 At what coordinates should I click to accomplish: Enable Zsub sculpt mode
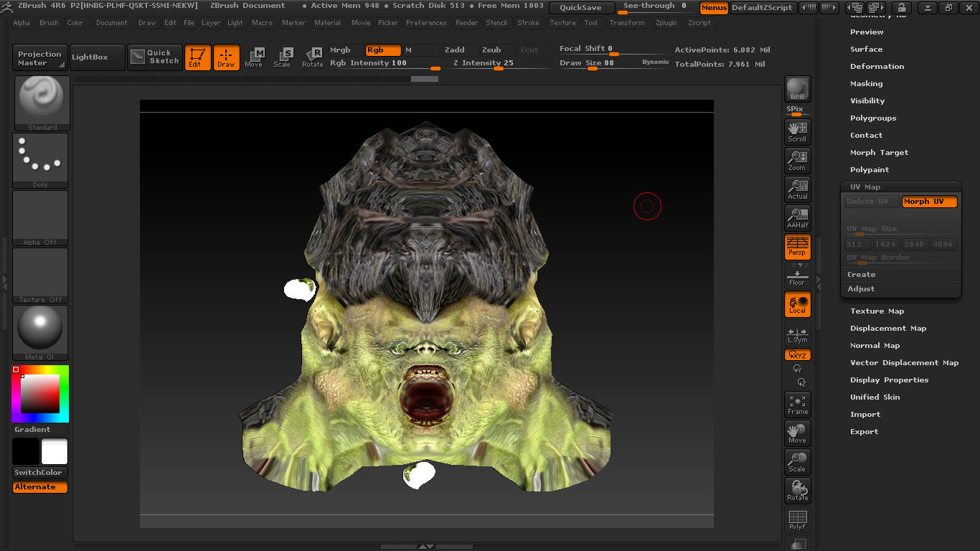point(497,50)
